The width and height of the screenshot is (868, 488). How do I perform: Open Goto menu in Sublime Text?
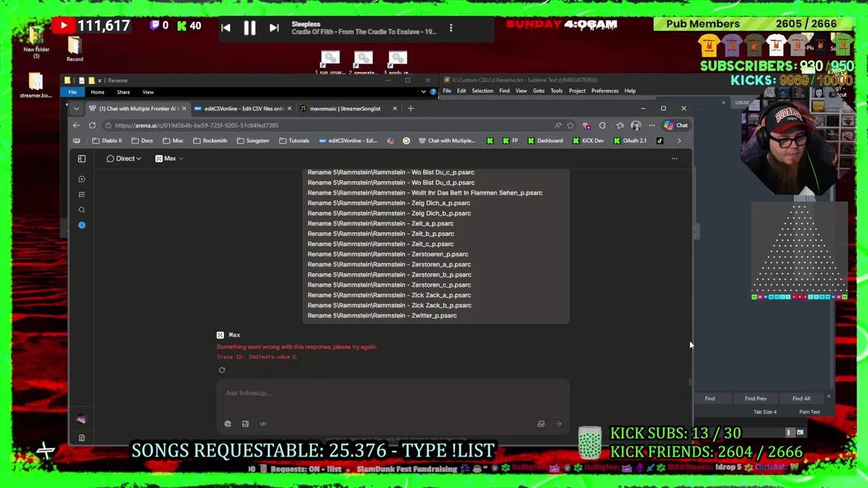click(x=538, y=91)
